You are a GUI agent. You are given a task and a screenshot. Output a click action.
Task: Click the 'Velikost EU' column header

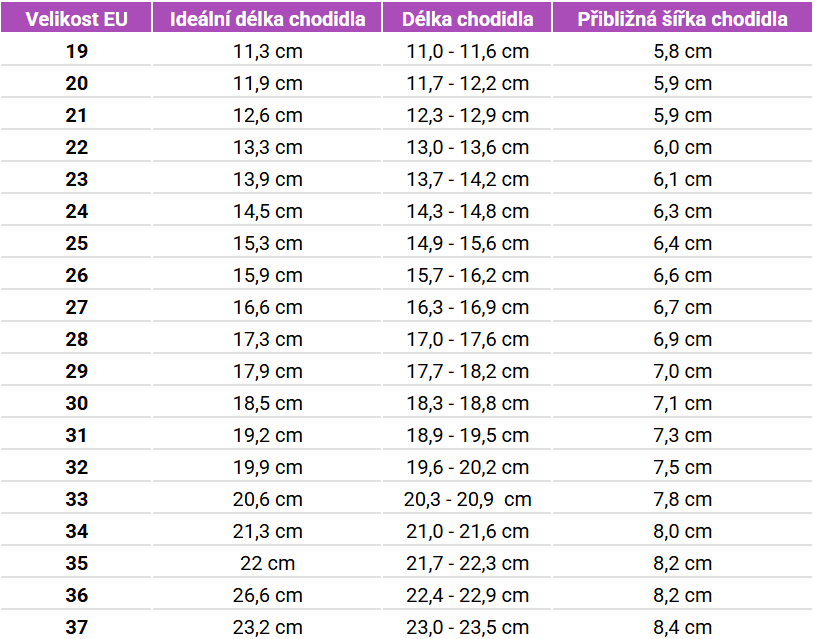pos(77,19)
